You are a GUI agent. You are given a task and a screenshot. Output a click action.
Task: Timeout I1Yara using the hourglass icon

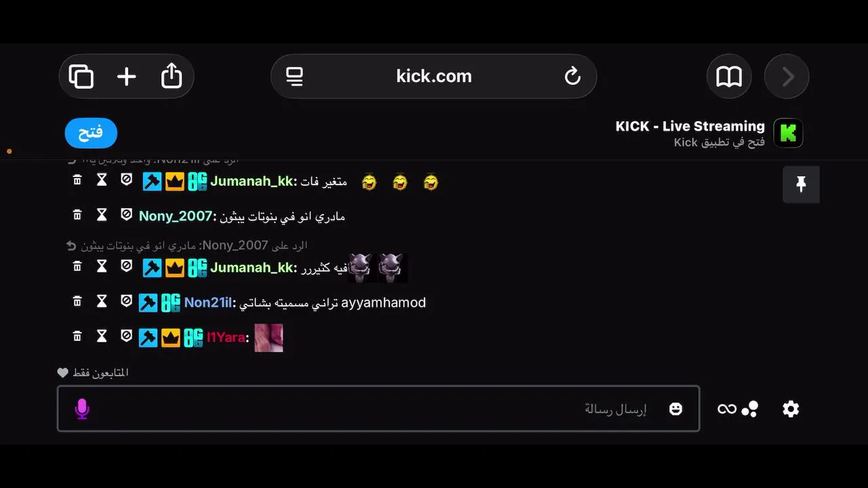[x=102, y=335]
